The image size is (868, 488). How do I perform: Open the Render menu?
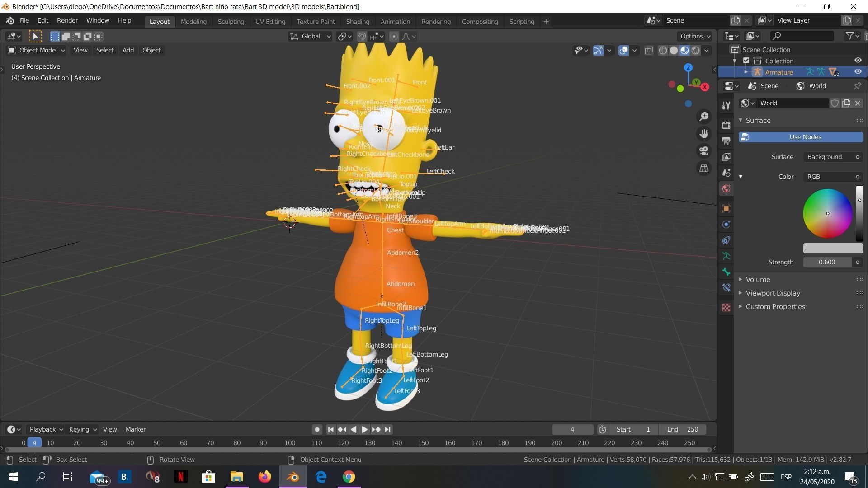pyautogui.click(x=67, y=21)
